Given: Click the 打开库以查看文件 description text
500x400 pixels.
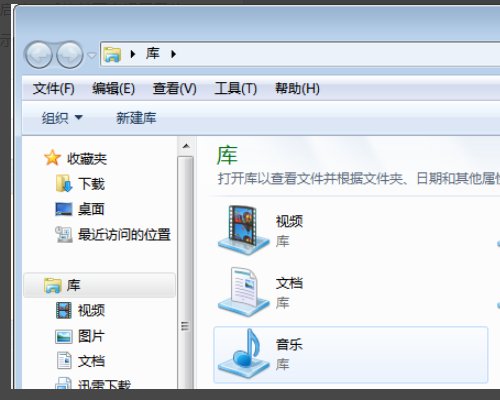Looking at the screenshot, I should click(x=359, y=179).
